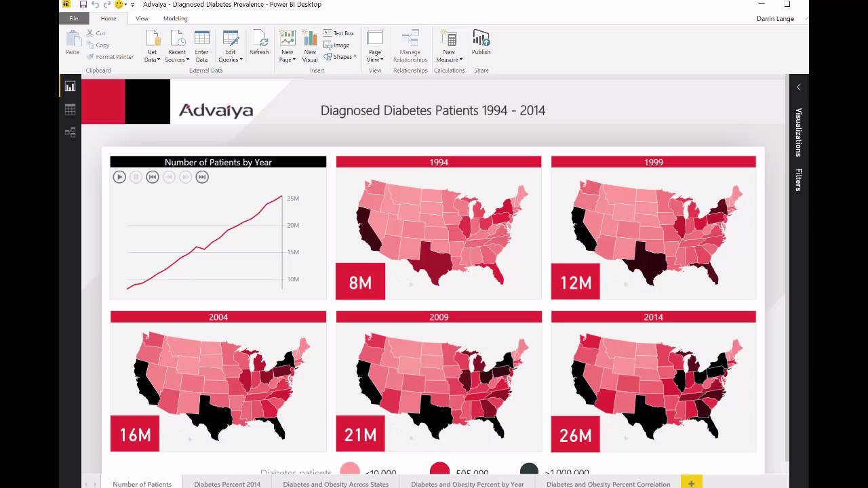868x488 pixels.
Task: Open Diabetes and Obesity Percent by Year tab
Action: click(467, 483)
